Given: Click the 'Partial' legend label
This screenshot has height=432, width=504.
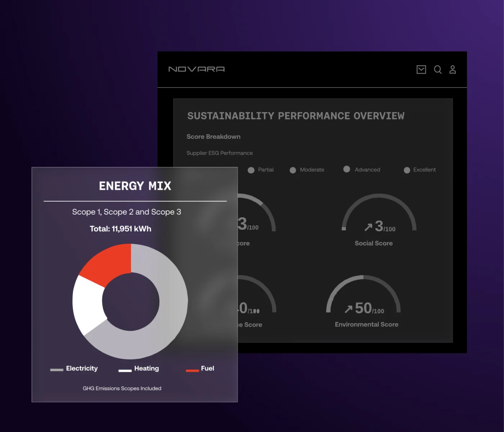Looking at the screenshot, I should (x=266, y=170).
